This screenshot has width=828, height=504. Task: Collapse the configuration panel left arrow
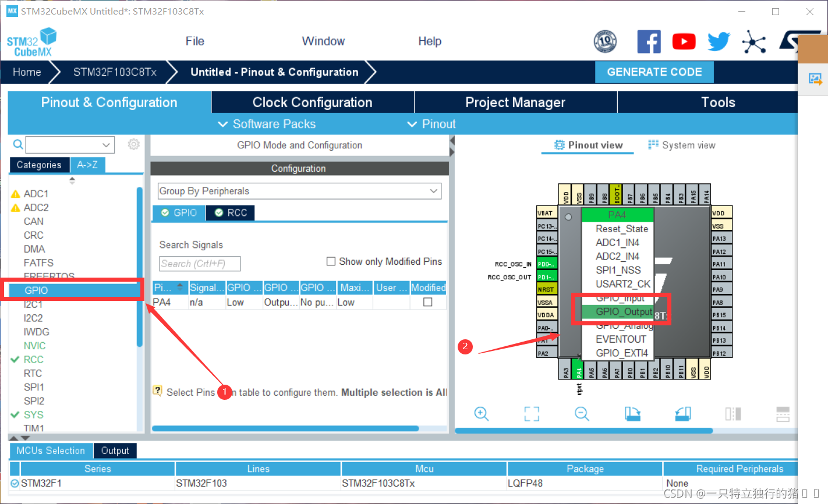pyautogui.click(x=452, y=141)
